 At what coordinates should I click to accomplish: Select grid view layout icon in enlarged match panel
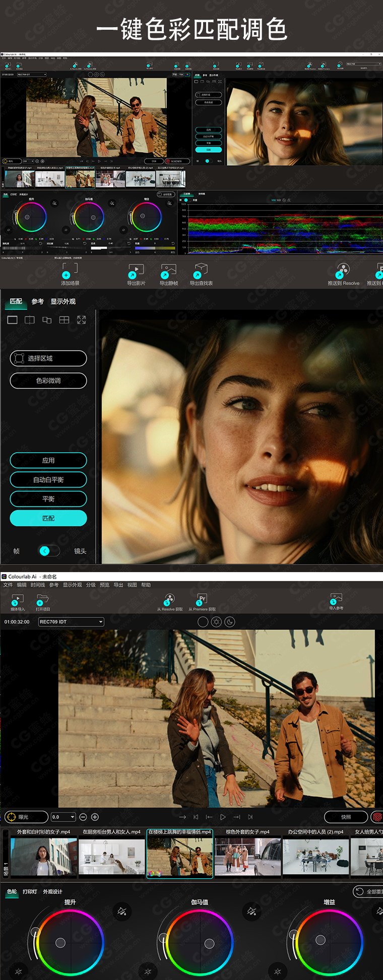point(64,320)
